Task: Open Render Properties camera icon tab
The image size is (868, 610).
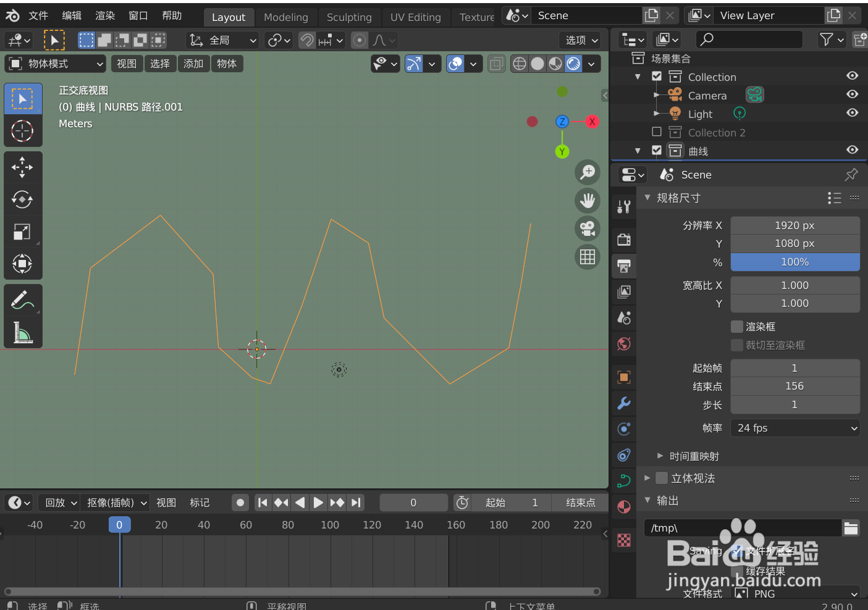Action: (x=623, y=240)
